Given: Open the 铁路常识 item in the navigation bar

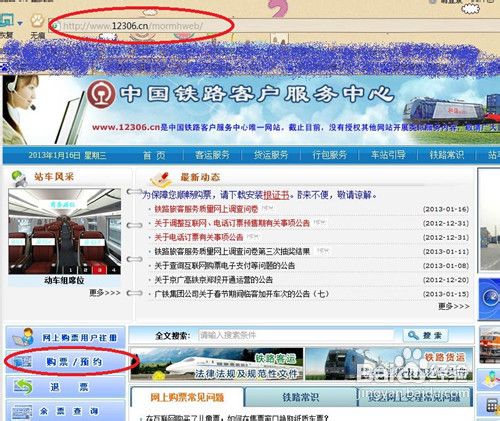Looking at the screenshot, I should click(447, 155).
